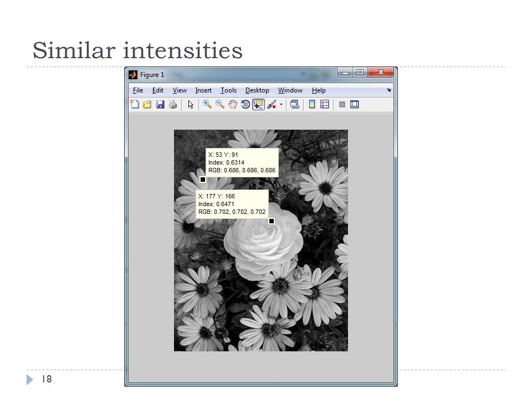Screen dimensions: 532x399
Task: Click the 'RGB: 0.702, 0.702, 0.702' value
Action: pos(232,212)
